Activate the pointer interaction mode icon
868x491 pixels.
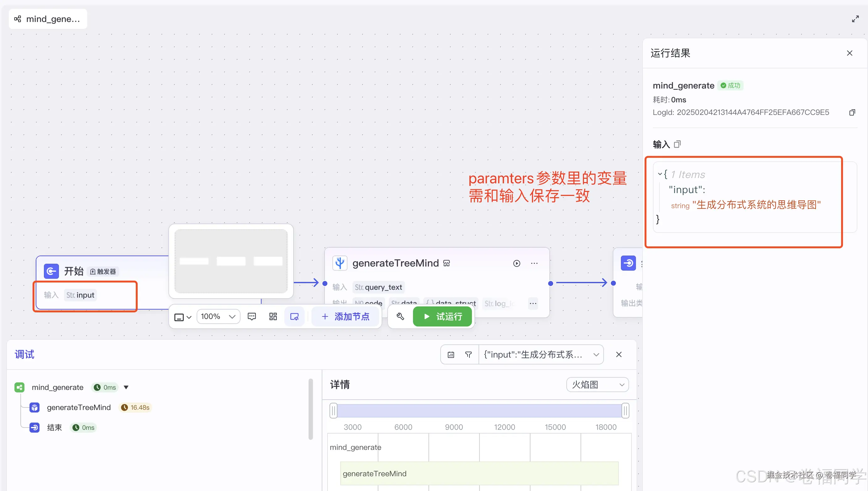point(294,316)
